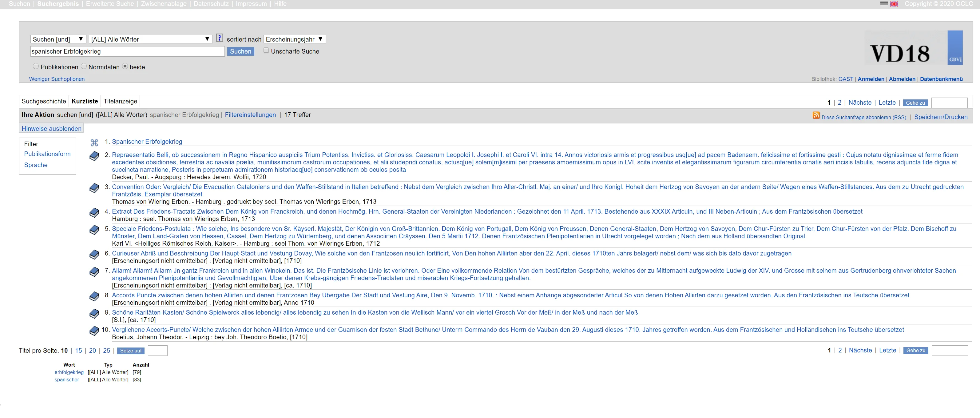Click the book icon beside result 4

(94, 213)
